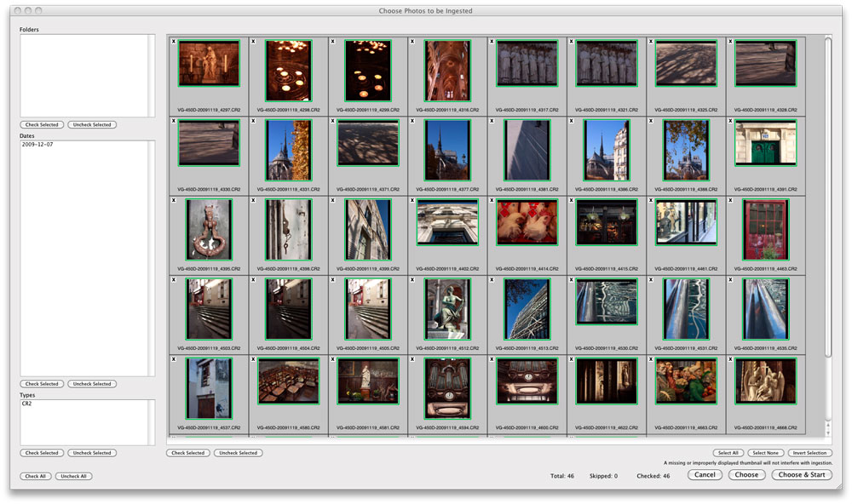The width and height of the screenshot is (852, 504).
Task: Toggle the checkbox for VG-450D-20091119_4328.CR2
Action: [730, 41]
